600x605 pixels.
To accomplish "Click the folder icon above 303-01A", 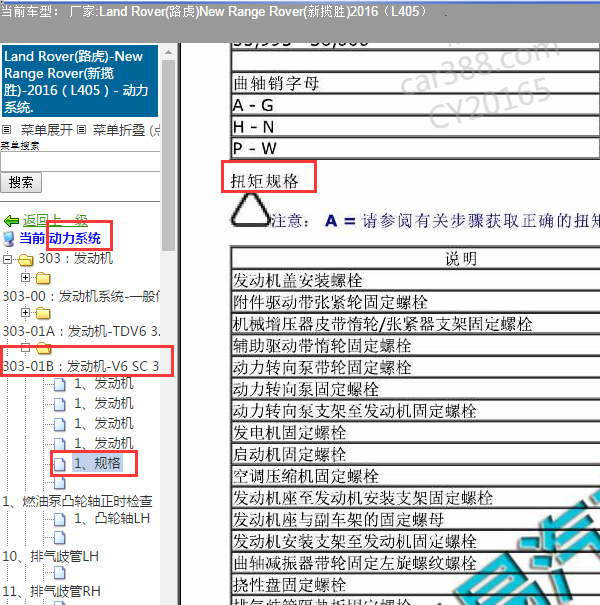I will pyautogui.click(x=43, y=313).
